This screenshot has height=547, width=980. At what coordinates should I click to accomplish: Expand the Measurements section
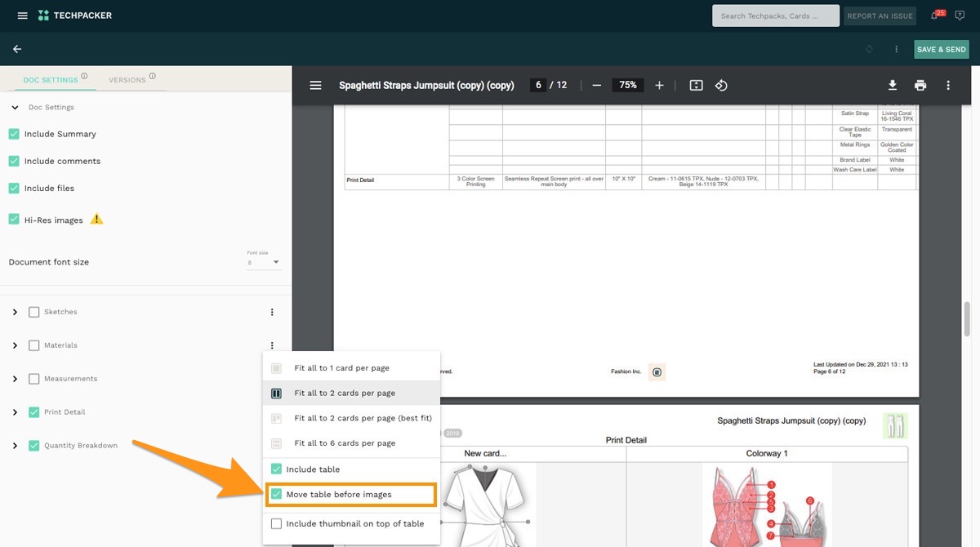point(15,378)
